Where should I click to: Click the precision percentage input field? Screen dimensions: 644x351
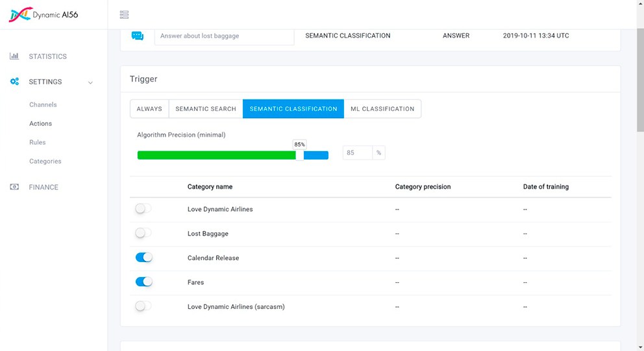pyautogui.click(x=357, y=152)
